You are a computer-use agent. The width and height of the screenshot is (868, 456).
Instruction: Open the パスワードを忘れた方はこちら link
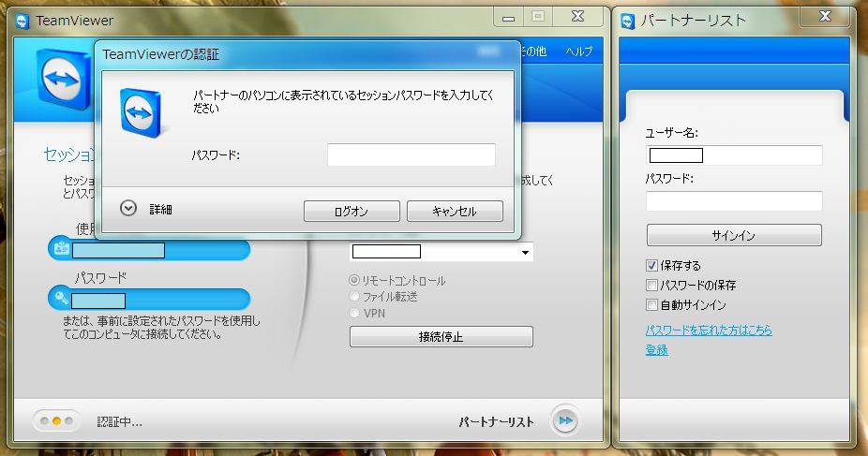(x=709, y=331)
